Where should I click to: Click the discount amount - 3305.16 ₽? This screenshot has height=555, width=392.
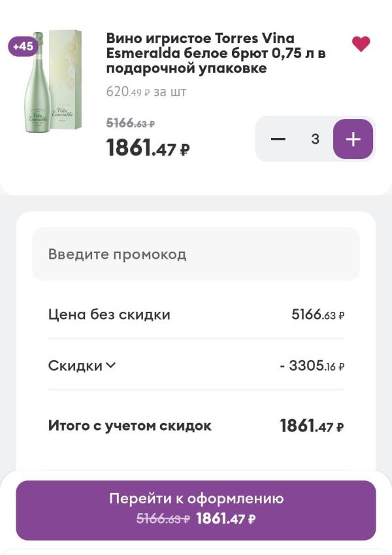[x=312, y=366]
